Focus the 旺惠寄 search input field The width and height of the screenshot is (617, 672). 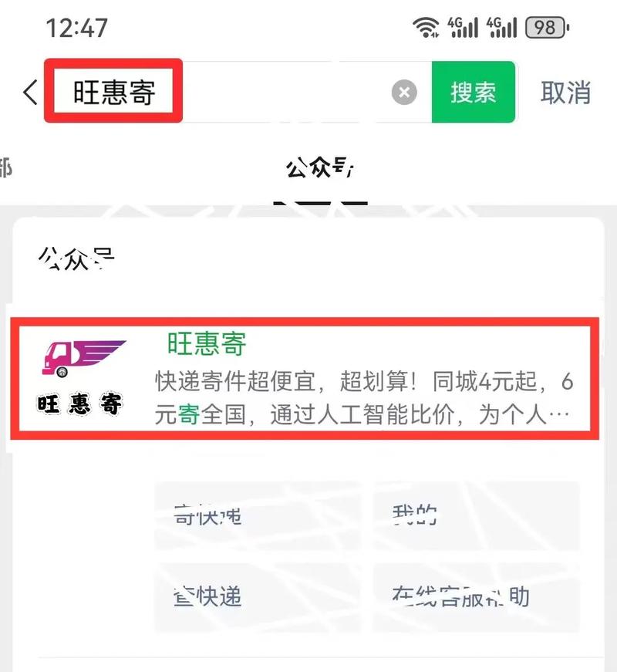[x=238, y=92]
